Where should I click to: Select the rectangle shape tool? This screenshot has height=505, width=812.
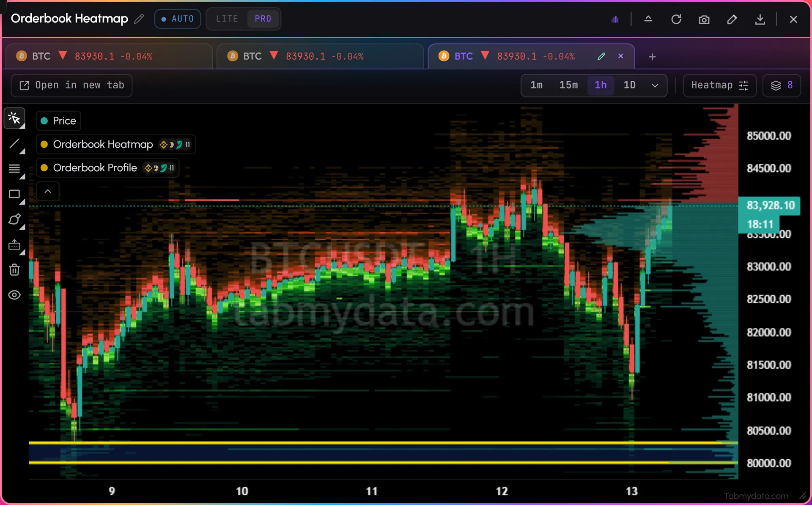[15, 195]
